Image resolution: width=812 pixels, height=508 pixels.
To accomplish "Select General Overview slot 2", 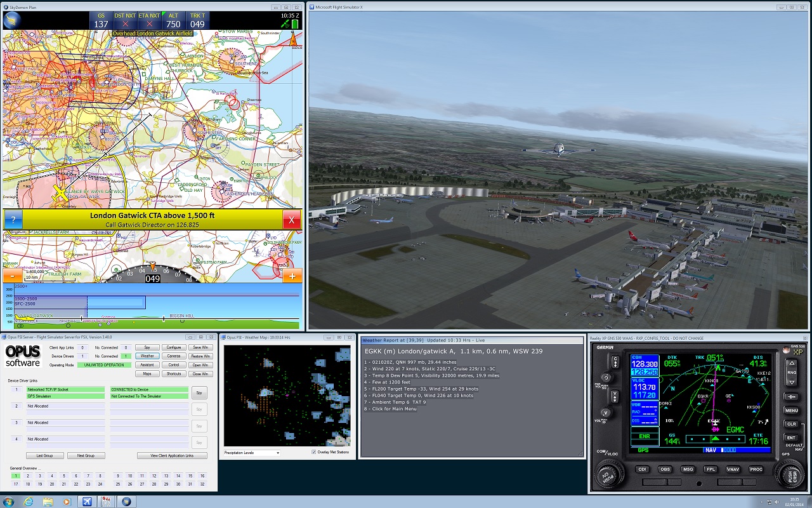I will pyautogui.click(x=27, y=476).
